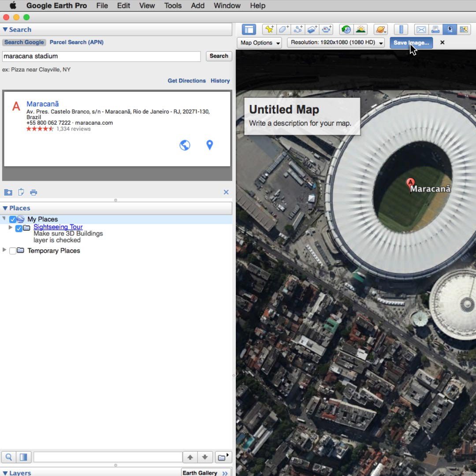
Task: Uncheck the My Places checkbox
Action: (13, 219)
